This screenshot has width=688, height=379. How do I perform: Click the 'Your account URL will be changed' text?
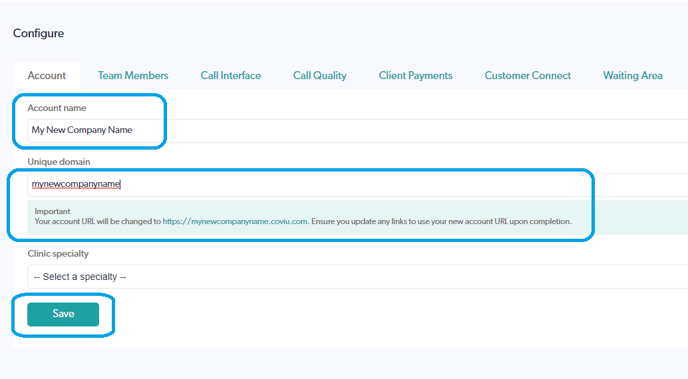click(x=97, y=222)
